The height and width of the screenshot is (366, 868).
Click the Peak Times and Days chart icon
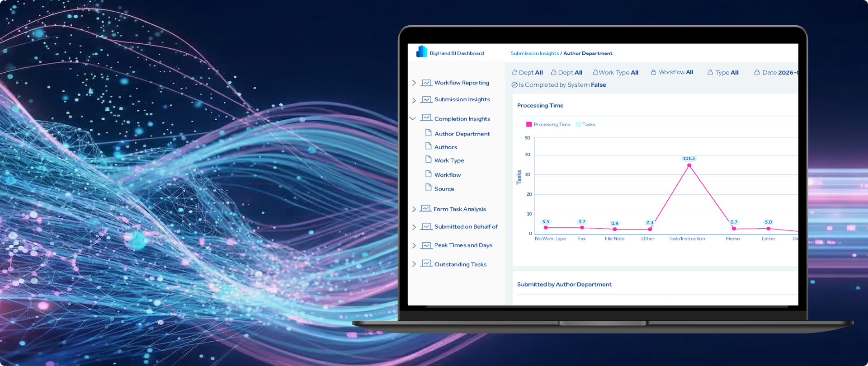coord(426,245)
